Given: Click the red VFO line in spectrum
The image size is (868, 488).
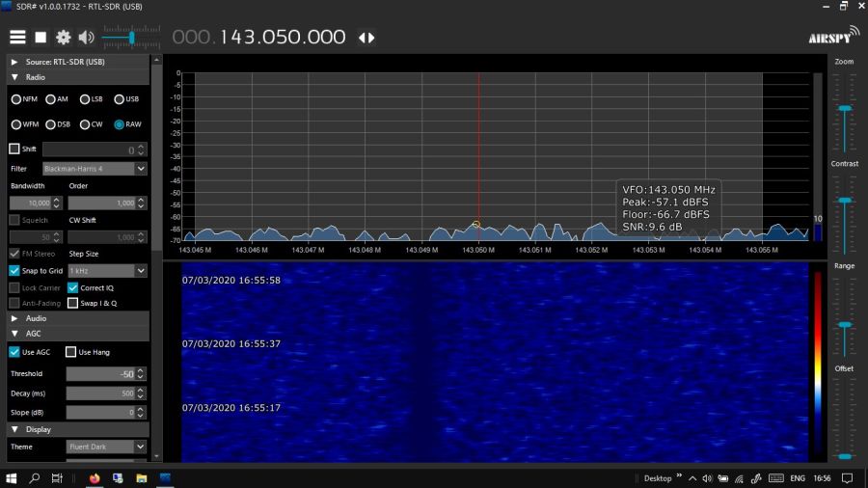Looking at the screenshot, I should click(x=478, y=156).
